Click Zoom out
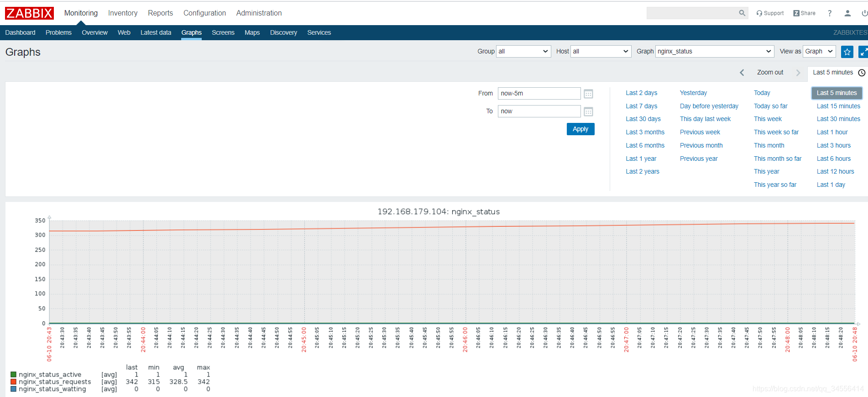The image size is (868, 397). [770, 73]
